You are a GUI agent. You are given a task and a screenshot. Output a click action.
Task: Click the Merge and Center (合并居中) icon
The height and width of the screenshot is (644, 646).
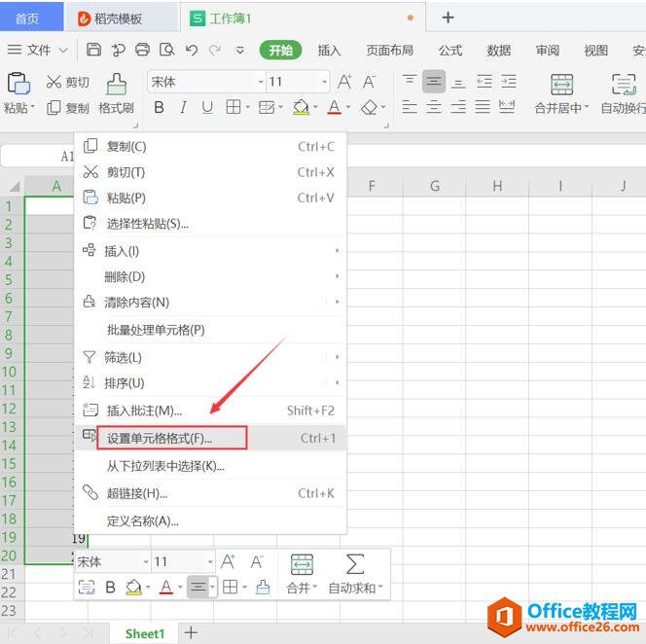pos(561,84)
